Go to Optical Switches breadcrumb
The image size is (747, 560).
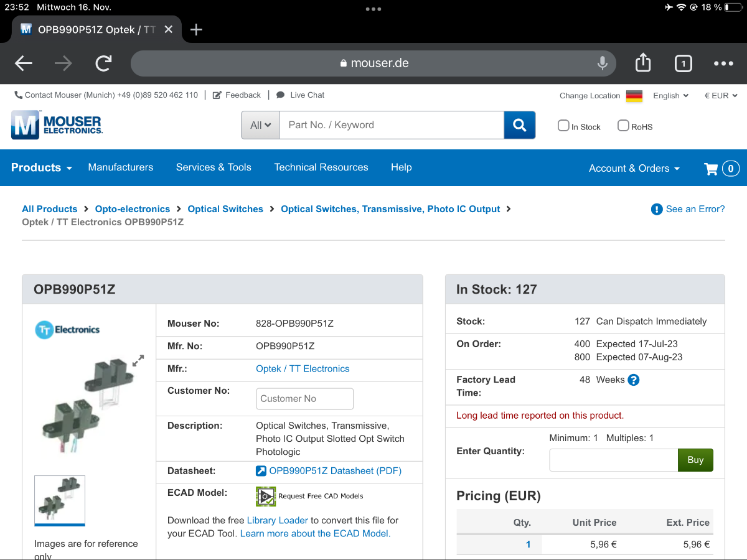tap(225, 209)
